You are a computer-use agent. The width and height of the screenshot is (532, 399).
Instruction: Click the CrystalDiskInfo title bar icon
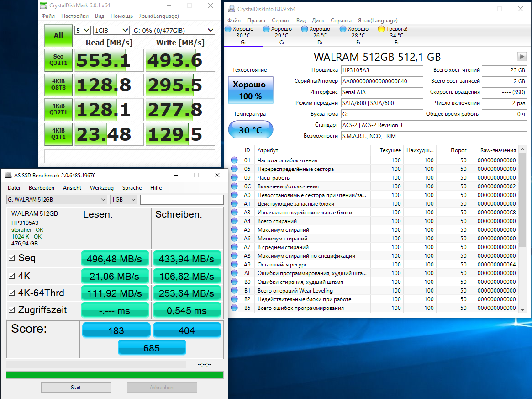click(x=232, y=9)
